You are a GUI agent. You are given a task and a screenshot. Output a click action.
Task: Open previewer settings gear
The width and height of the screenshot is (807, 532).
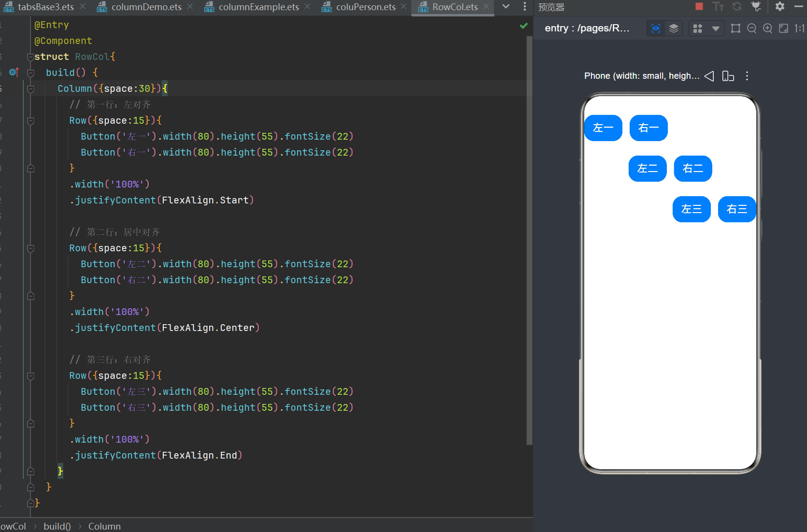(x=779, y=6)
